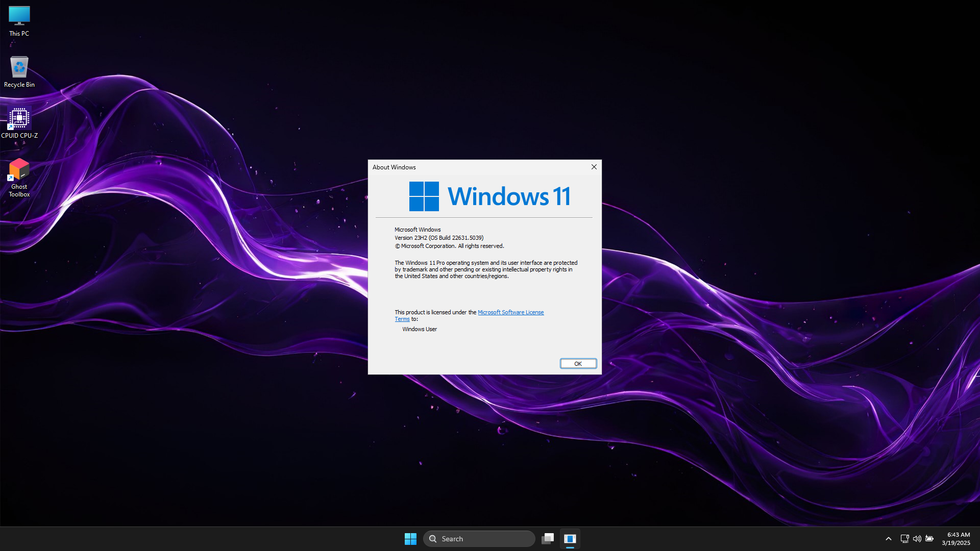
Task: Open the clock and date flyout
Action: tap(955, 539)
